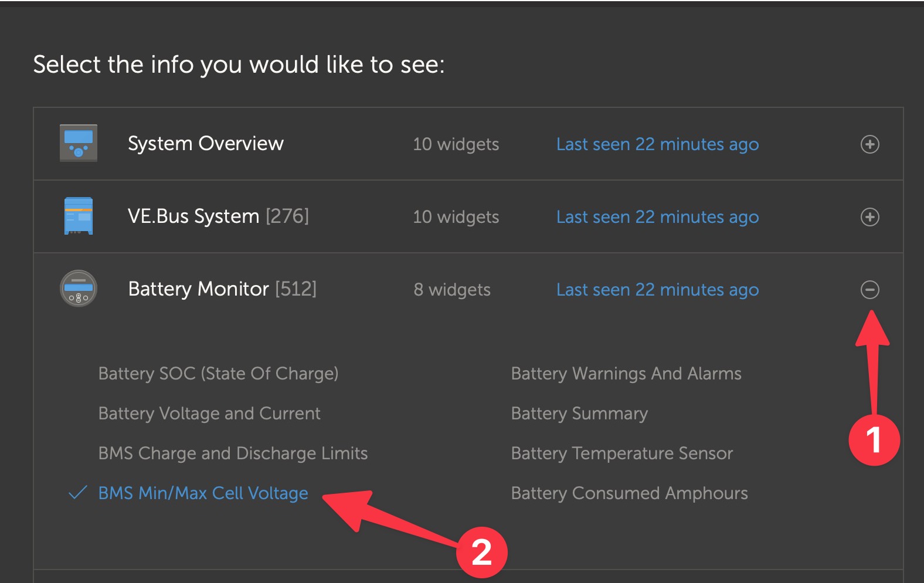Select Battery Temperature Sensor widget
The width and height of the screenshot is (924, 583).
point(622,453)
